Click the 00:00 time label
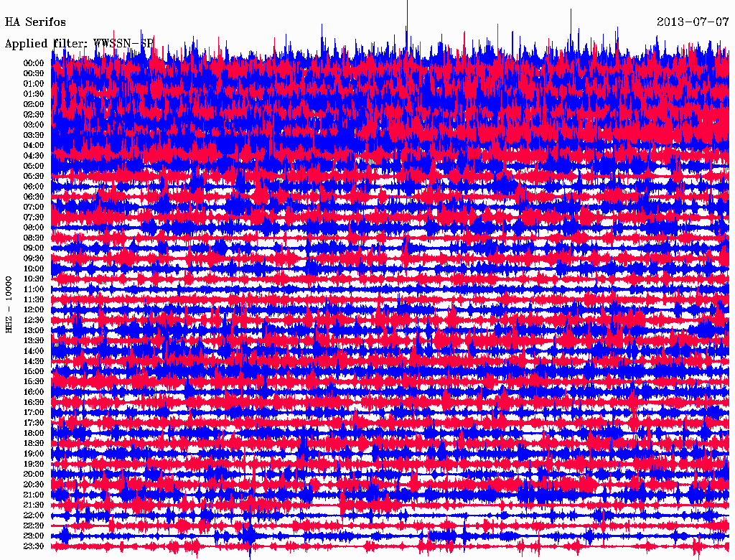Viewport: 735px width, 560px height. point(33,63)
